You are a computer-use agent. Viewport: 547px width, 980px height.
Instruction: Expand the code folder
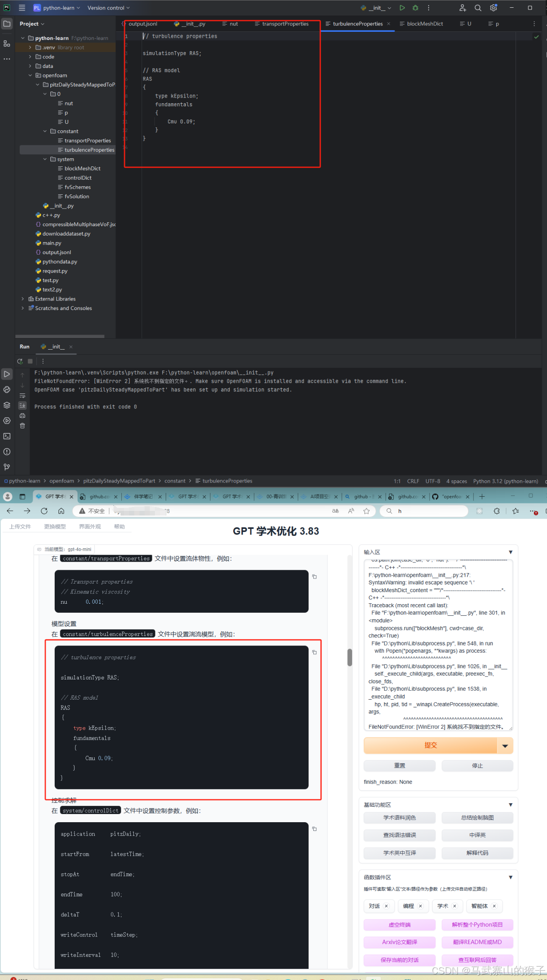coord(30,57)
